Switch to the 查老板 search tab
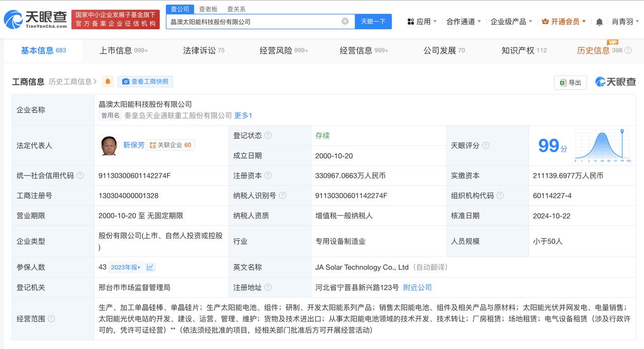Screen dimensions: 644x349 point(208,9)
